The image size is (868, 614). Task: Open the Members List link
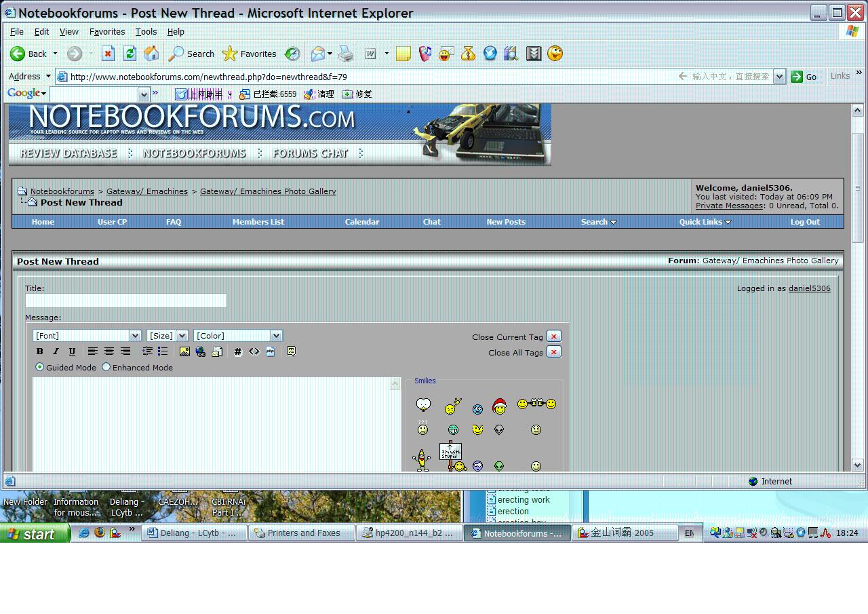[x=258, y=222]
